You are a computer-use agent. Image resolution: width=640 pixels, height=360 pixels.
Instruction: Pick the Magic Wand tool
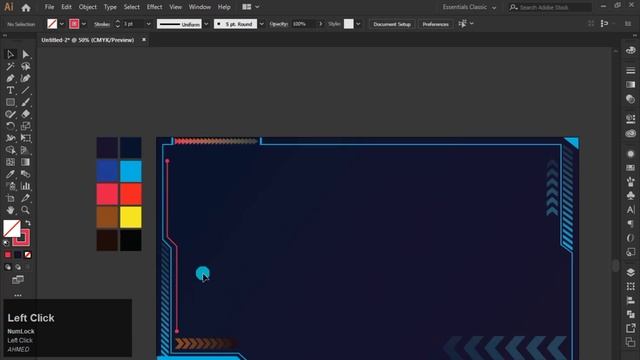10,66
